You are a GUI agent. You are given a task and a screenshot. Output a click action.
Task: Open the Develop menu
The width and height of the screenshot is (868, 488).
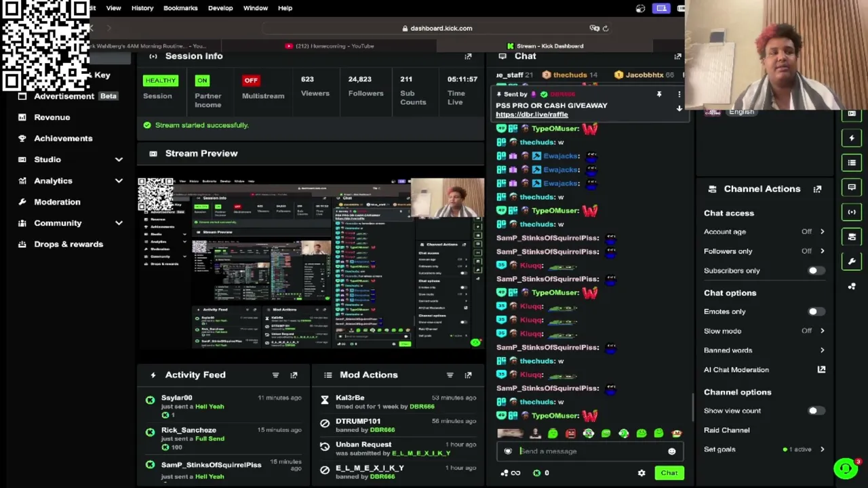tap(220, 8)
